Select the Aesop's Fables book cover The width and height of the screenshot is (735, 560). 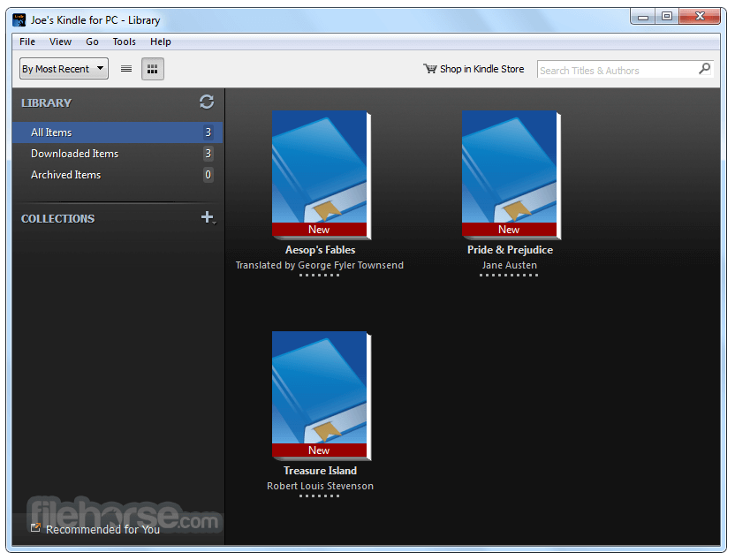pyautogui.click(x=322, y=174)
